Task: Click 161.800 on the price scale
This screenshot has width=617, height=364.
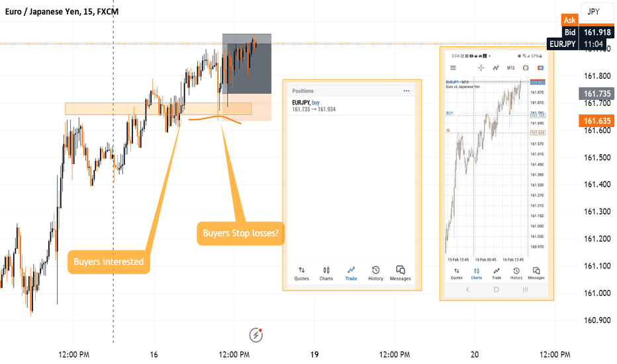Action: click(597, 76)
